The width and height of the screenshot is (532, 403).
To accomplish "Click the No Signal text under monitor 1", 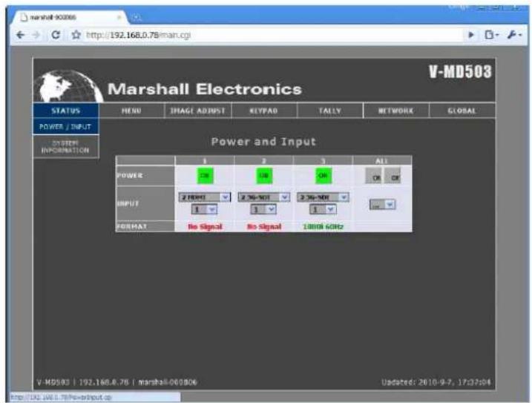I will coord(205,226).
